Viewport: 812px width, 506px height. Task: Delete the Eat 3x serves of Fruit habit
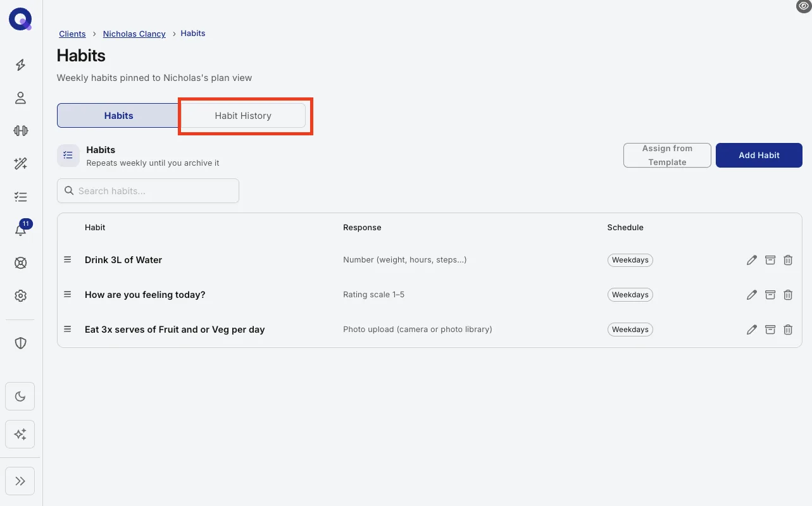[788, 330]
